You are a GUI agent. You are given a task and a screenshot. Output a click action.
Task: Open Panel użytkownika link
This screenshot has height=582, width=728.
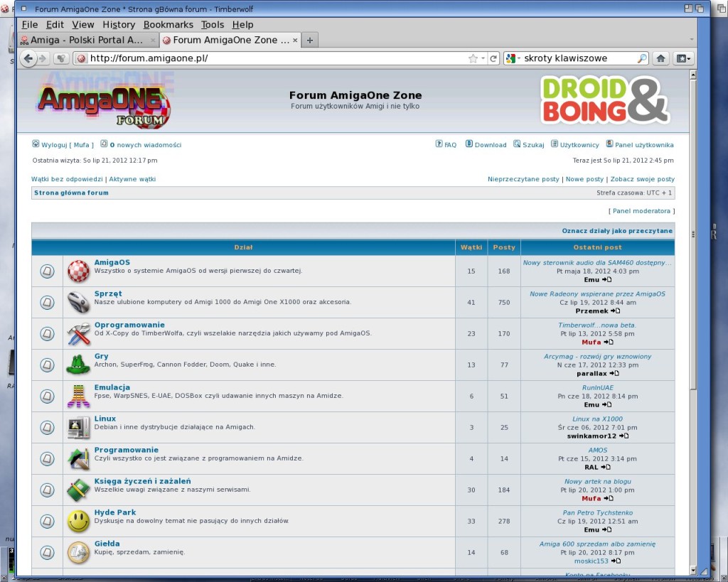[x=644, y=145]
